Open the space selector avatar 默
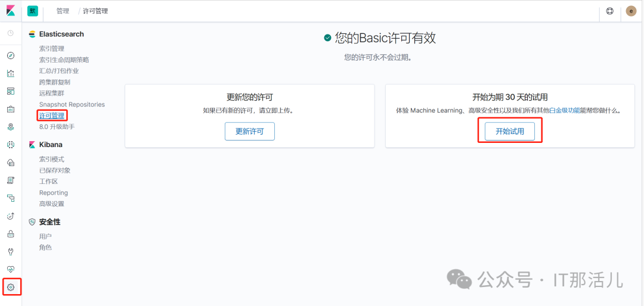 [32, 11]
